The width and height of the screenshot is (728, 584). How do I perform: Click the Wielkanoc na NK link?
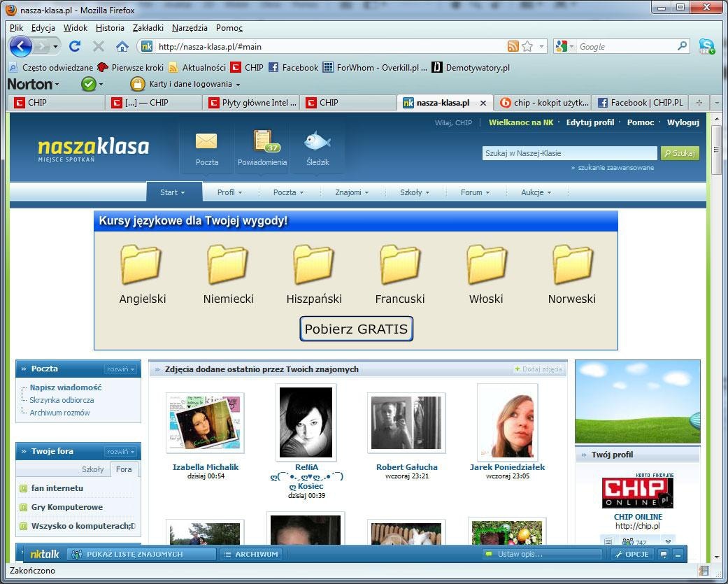[x=521, y=122]
